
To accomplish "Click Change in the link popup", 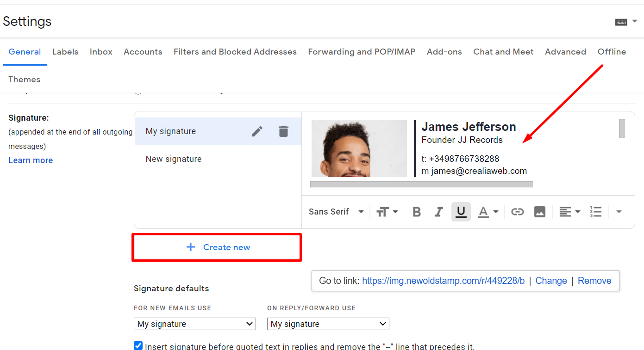I will (551, 281).
